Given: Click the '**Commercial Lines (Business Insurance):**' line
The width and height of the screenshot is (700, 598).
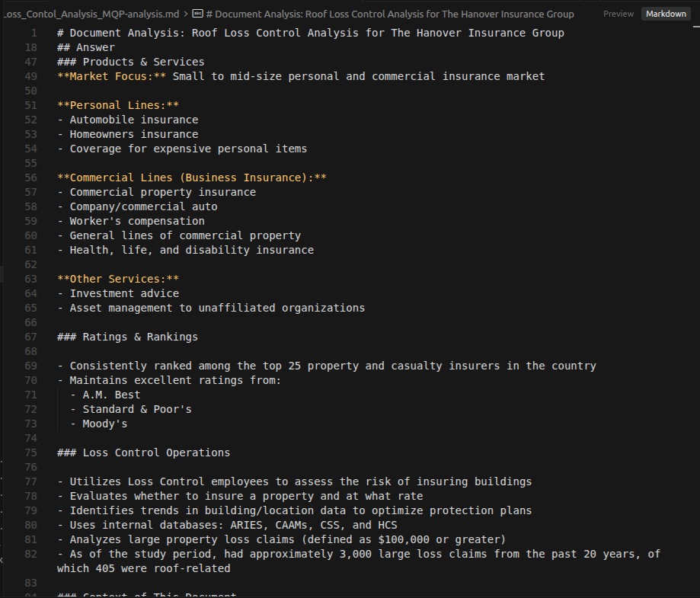Looking at the screenshot, I should [192, 177].
